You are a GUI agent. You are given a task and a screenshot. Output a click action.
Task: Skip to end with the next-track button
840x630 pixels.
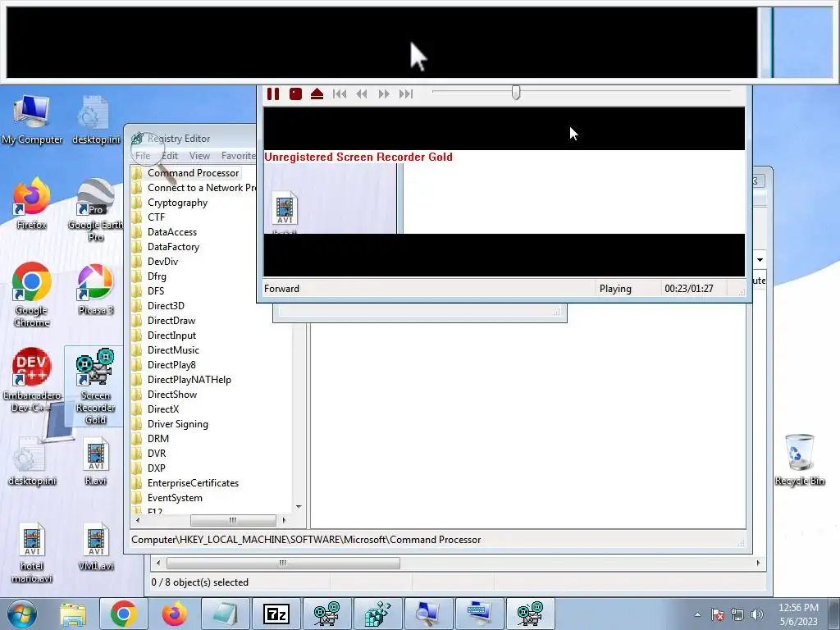406,94
